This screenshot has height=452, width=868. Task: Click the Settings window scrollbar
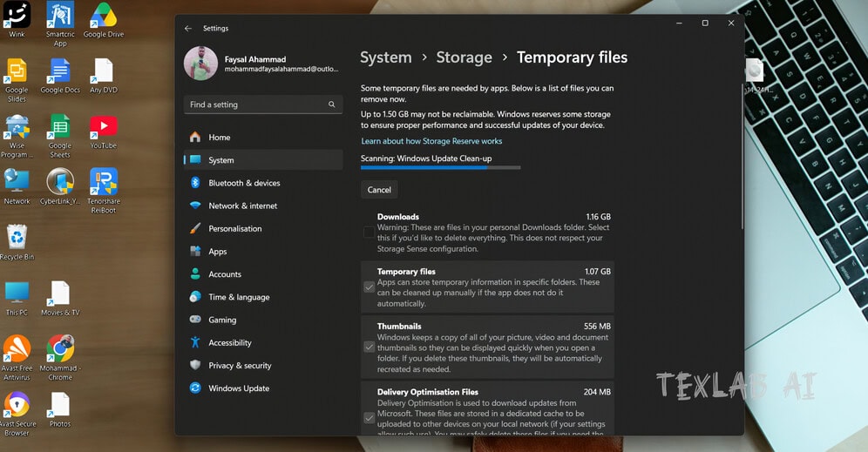(742, 156)
